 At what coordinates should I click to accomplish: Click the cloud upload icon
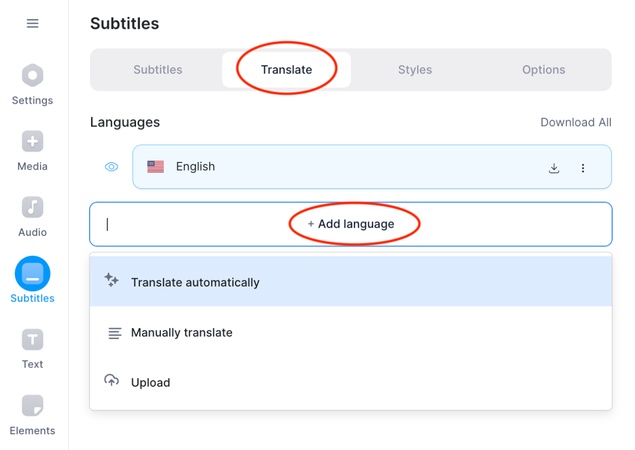(111, 380)
